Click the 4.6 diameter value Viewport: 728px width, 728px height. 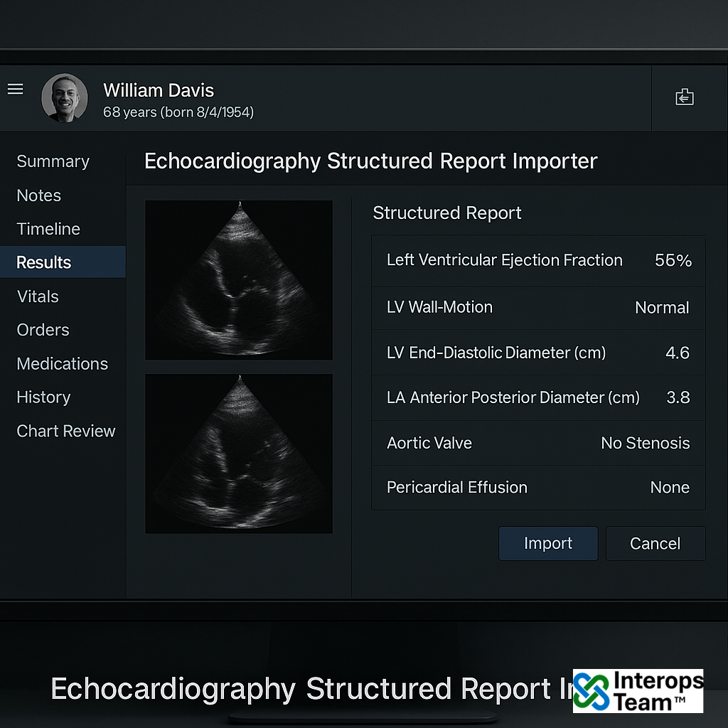(x=678, y=353)
